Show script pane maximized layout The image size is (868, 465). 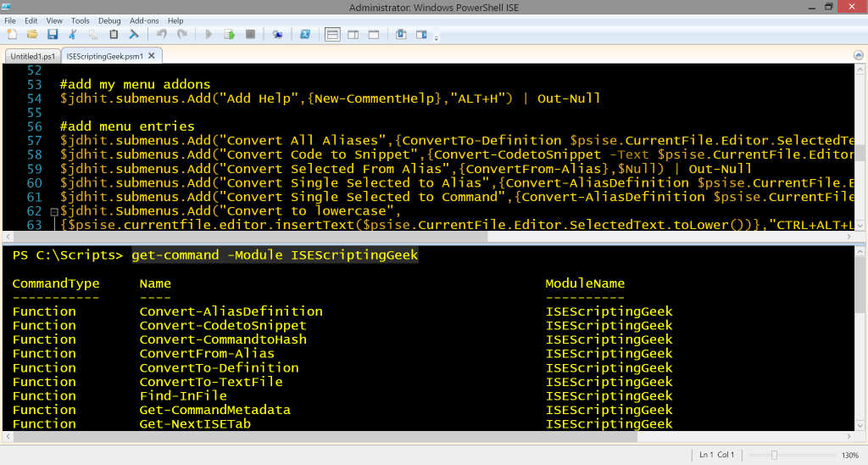pos(374,34)
